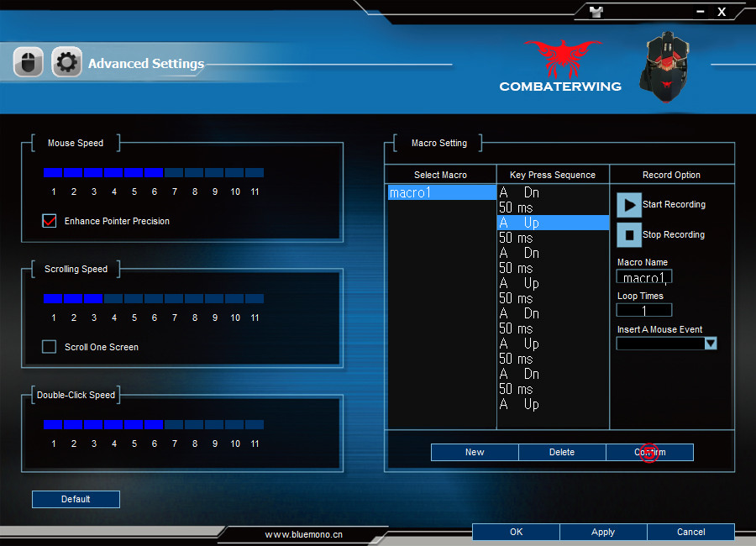Viewport: 756px width, 546px height.
Task: Click the Key Press Sequence column header
Action: pyautogui.click(x=553, y=175)
